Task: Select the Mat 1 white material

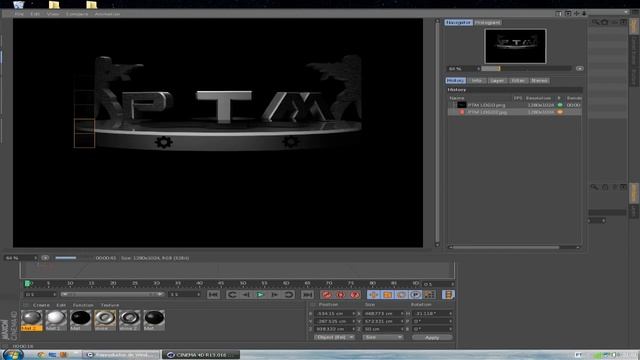Action: pyautogui.click(x=56, y=320)
